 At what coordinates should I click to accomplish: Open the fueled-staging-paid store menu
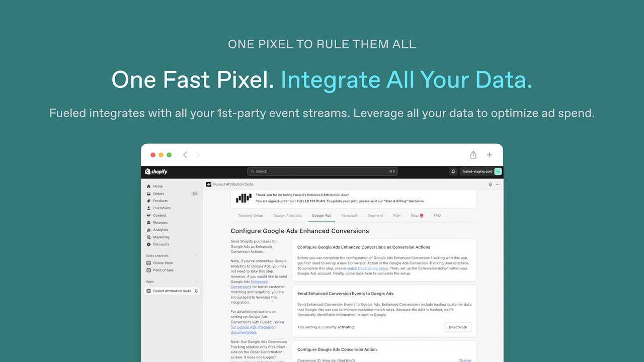coord(481,171)
